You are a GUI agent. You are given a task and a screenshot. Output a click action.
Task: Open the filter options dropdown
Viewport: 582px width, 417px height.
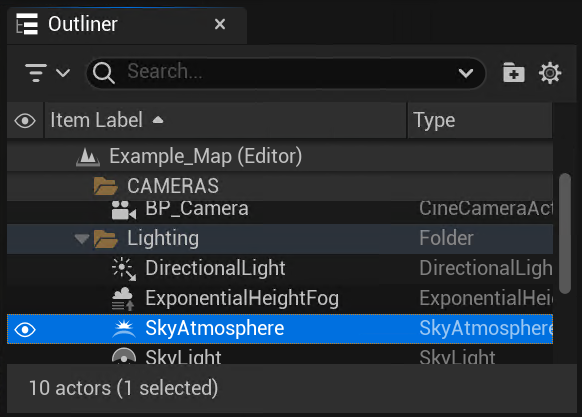point(47,72)
